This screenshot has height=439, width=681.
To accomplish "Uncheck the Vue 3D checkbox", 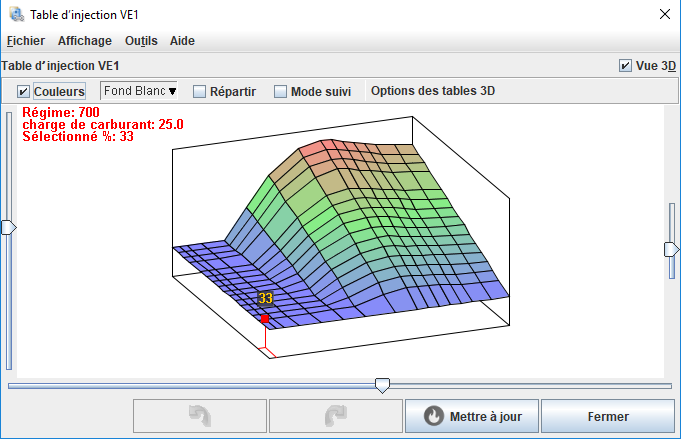I will point(625,66).
